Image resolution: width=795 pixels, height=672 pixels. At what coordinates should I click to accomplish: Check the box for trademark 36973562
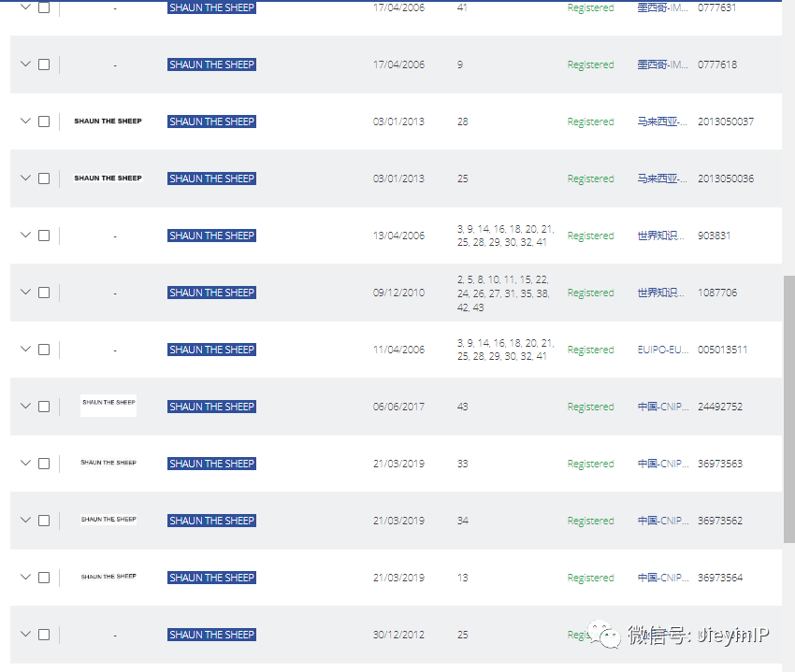[x=44, y=521]
